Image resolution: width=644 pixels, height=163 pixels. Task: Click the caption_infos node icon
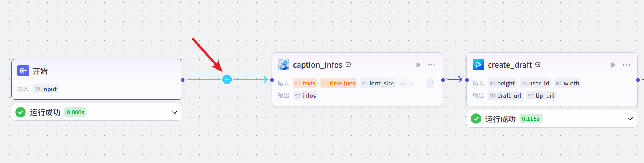pos(284,65)
